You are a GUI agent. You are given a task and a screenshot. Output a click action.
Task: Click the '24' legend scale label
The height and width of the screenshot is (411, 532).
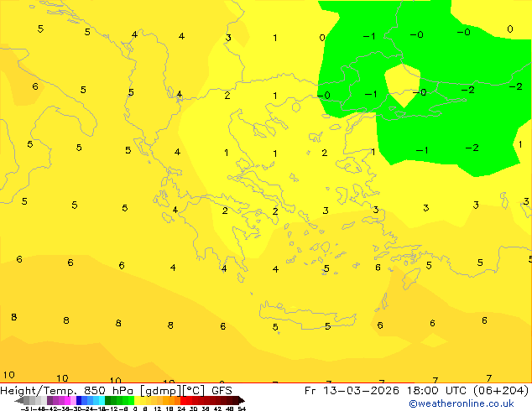tap(181, 408)
